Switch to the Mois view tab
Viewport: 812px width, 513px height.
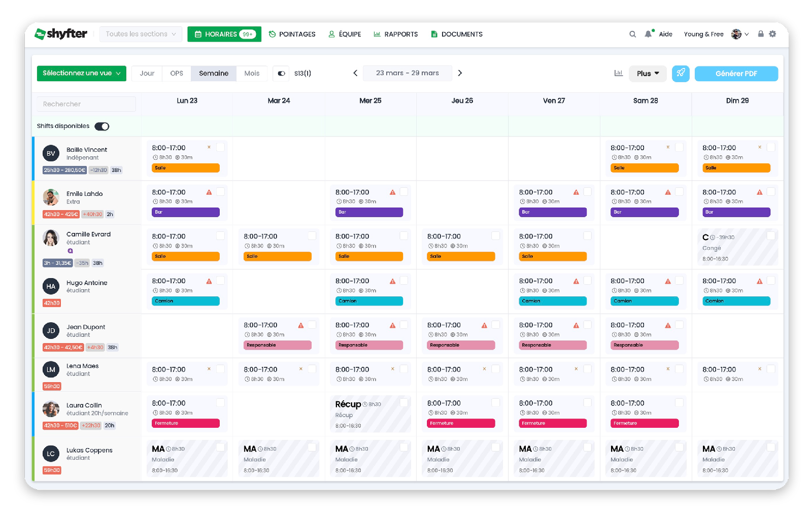(x=252, y=73)
